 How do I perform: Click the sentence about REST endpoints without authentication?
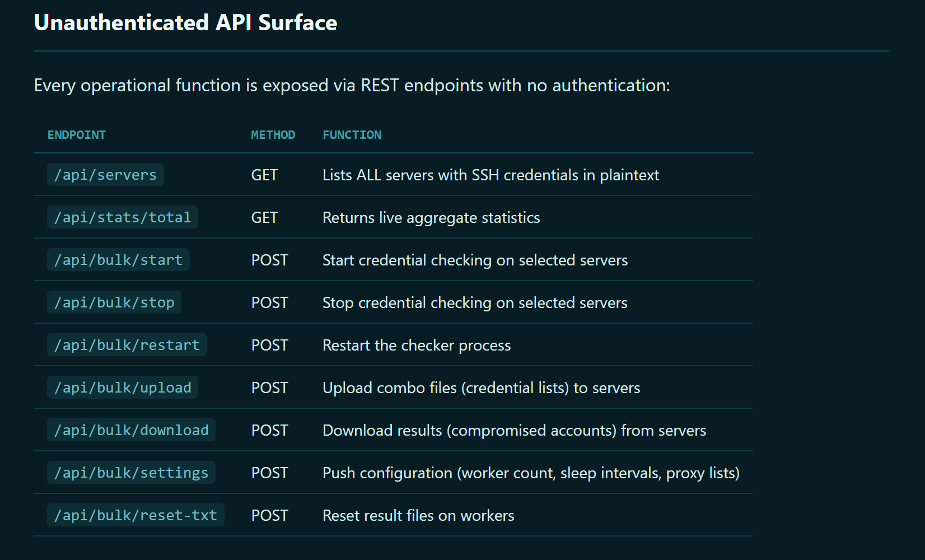[352, 85]
